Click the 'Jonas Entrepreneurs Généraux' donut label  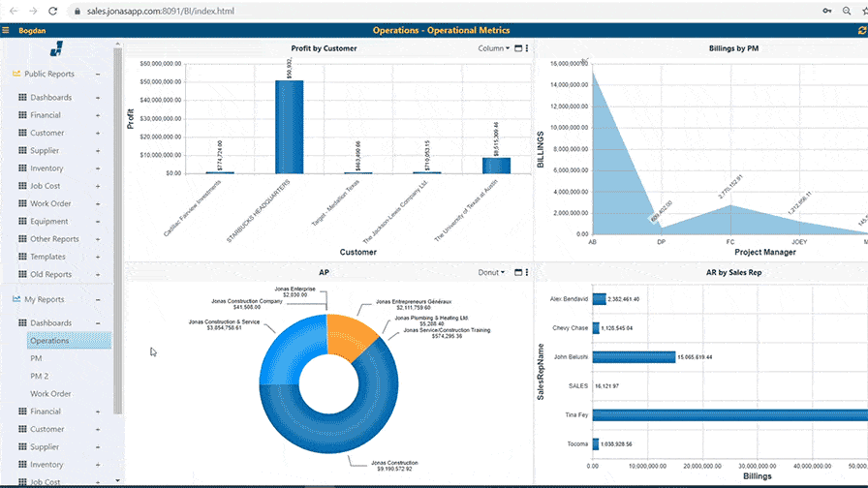(414, 305)
